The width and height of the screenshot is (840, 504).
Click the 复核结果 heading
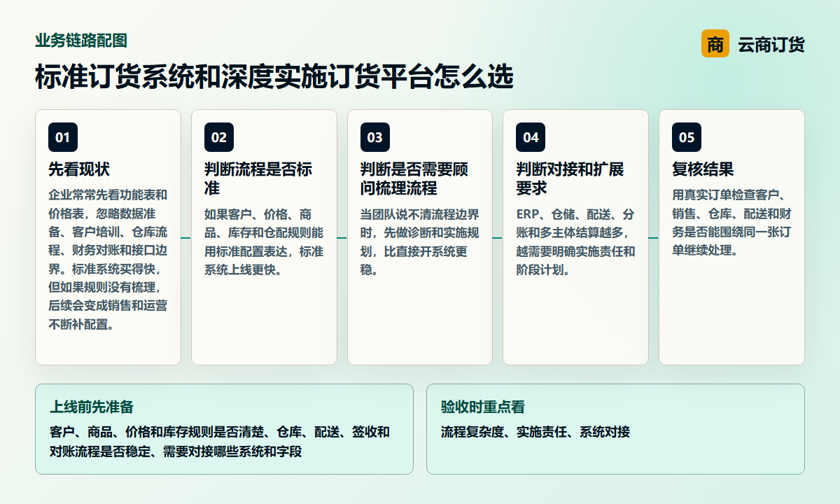point(703,169)
